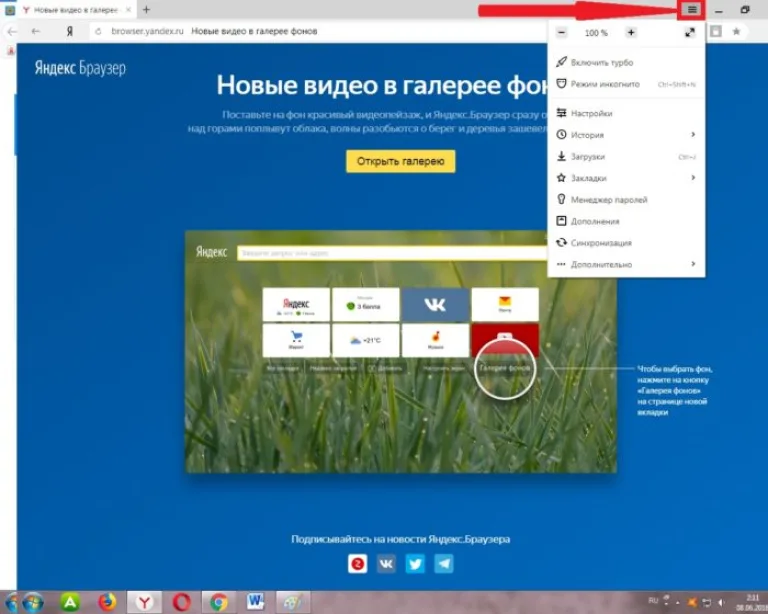Click the sync arrows icon
Screen dimensions: 768x614
[561, 242]
